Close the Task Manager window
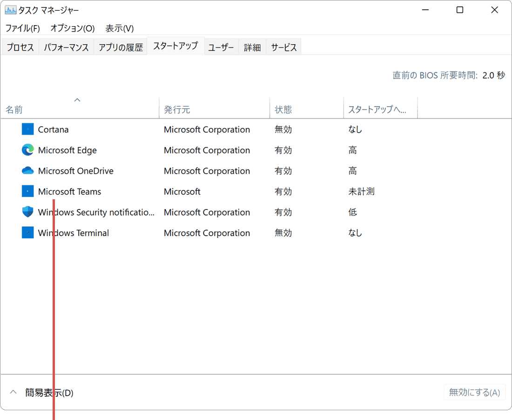512x420 pixels. [x=494, y=10]
